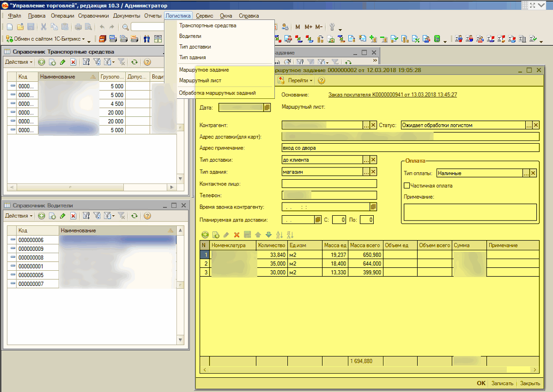Screen dimensions: 553x392
Task: Click the add (green plus) icon in Водители toolbar
Action: (41, 216)
